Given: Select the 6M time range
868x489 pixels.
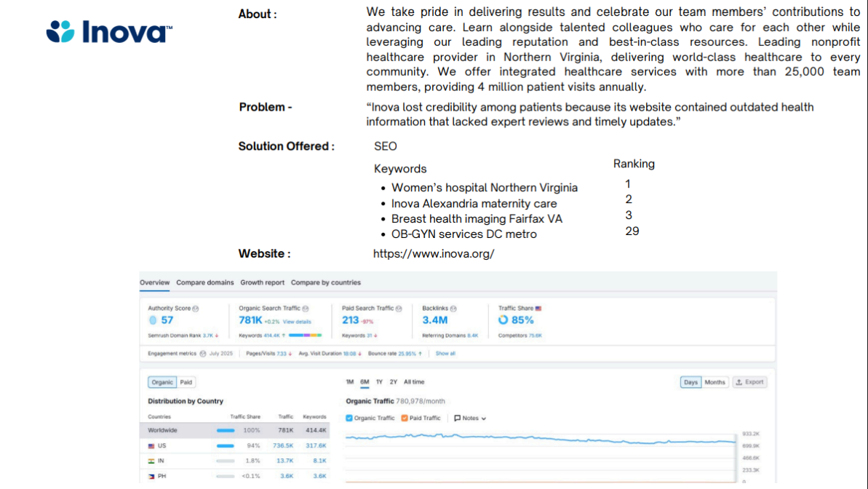Looking at the screenshot, I should tap(365, 382).
